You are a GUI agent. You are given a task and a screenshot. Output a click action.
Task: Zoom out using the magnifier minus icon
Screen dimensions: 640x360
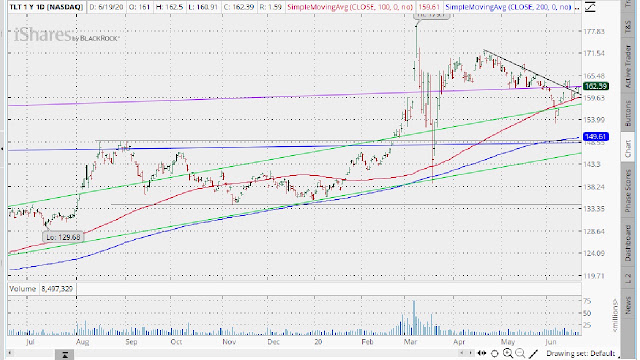tap(520, 353)
